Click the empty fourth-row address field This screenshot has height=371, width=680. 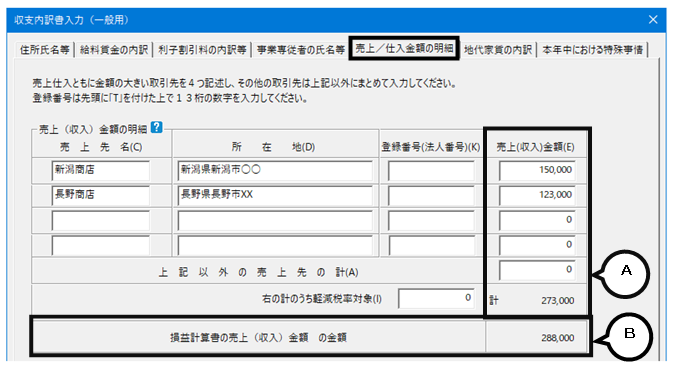275,245
